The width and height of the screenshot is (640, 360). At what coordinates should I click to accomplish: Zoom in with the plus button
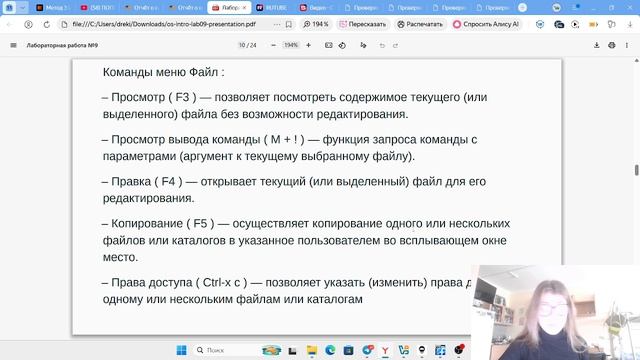[309, 45]
